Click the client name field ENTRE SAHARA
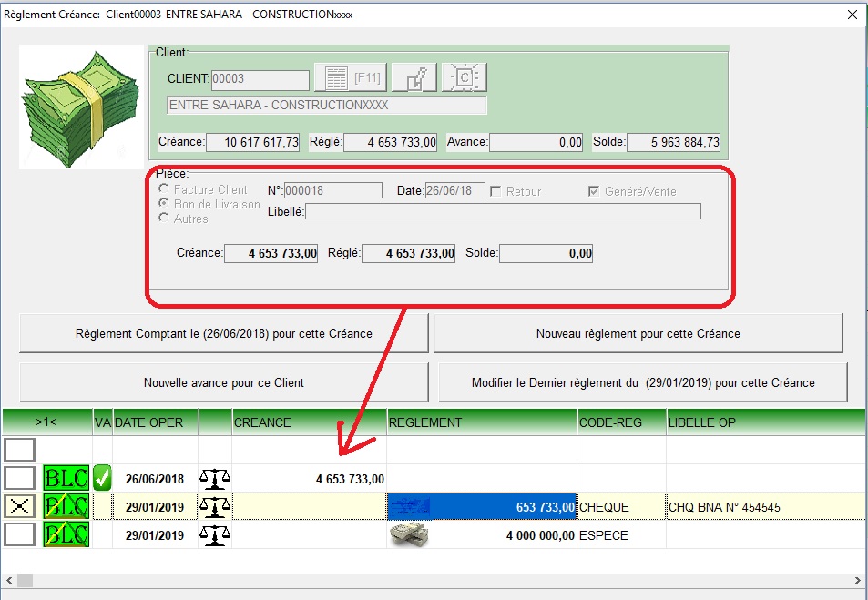868x600 pixels. click(x=327, y=106)
